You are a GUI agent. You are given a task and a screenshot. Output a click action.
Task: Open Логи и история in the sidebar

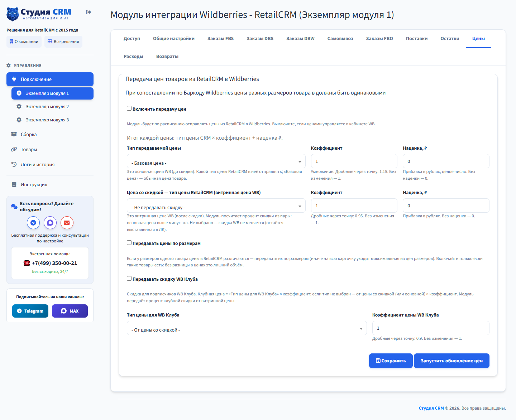(50, 164)
